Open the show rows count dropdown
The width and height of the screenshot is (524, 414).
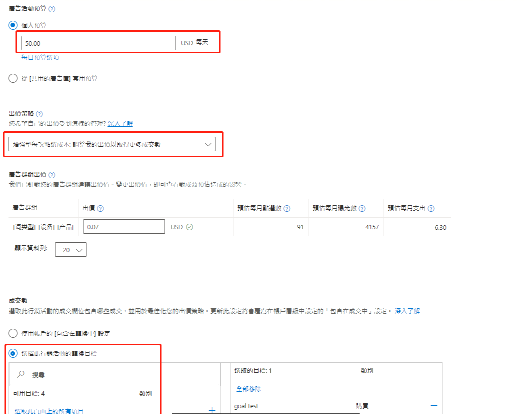pos(71,250)
